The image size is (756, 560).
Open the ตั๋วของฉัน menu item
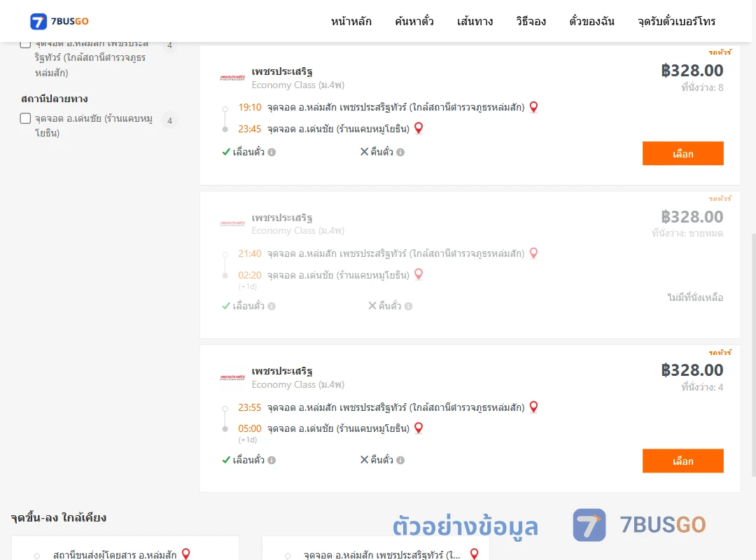click(591, 21)
